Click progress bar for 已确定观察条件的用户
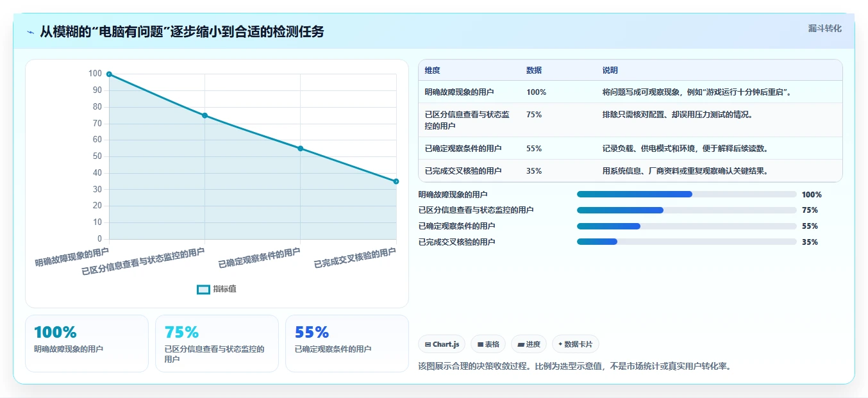Screen dimensions: 868x398 click(687, 226)
